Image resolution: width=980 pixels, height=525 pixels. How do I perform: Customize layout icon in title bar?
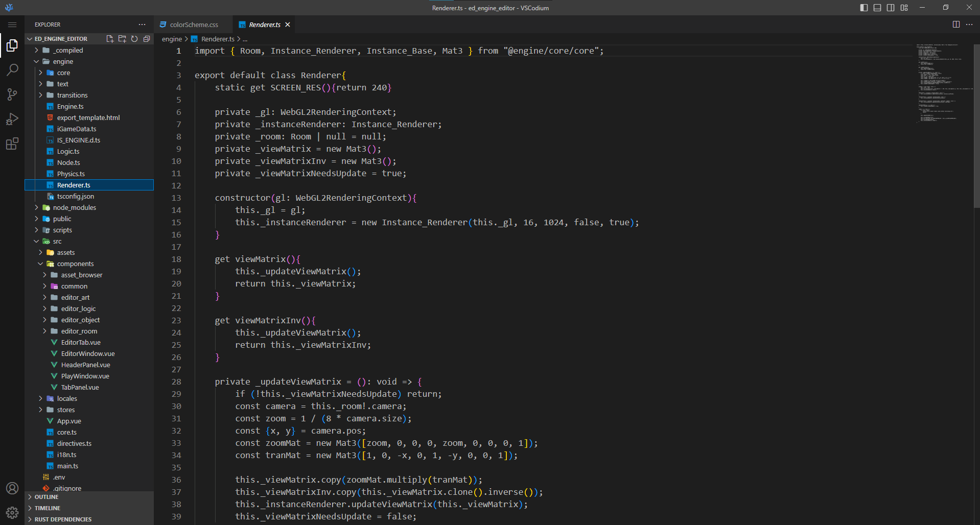click(904, 8)
